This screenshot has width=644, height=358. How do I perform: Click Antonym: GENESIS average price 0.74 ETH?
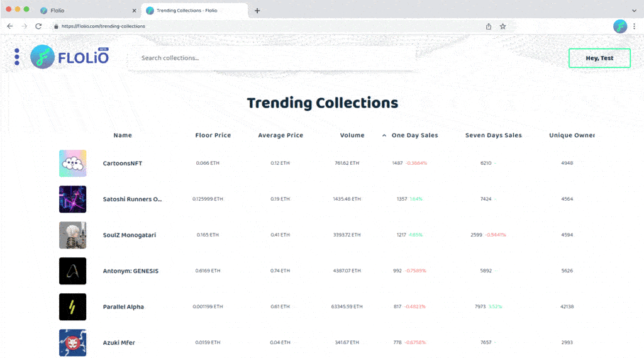coord(280,271)
